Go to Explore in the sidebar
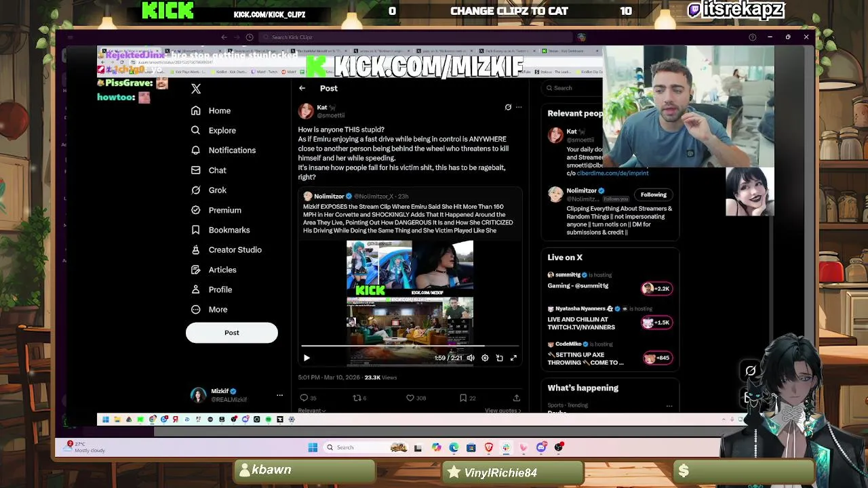The width and height of the screenshot is (868, 488). (214, 130)
